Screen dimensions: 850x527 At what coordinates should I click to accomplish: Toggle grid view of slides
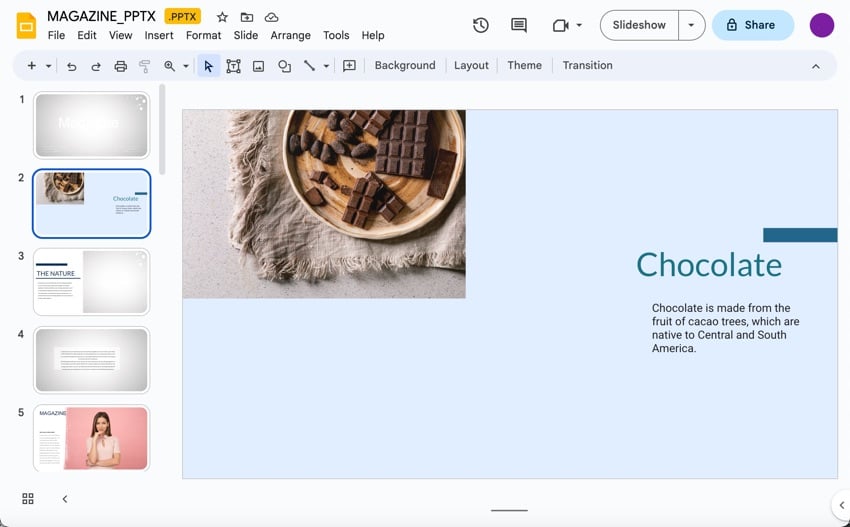(28, 499)
